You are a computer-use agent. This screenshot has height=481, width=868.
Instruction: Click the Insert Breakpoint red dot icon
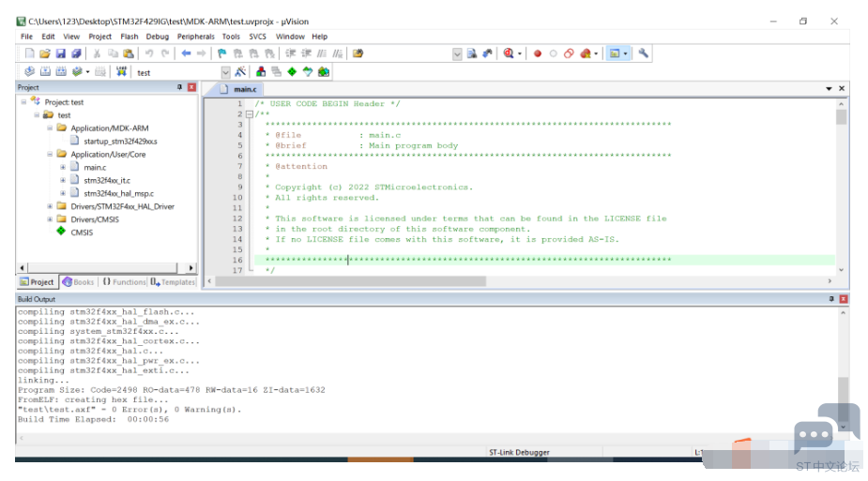(537, 53)
